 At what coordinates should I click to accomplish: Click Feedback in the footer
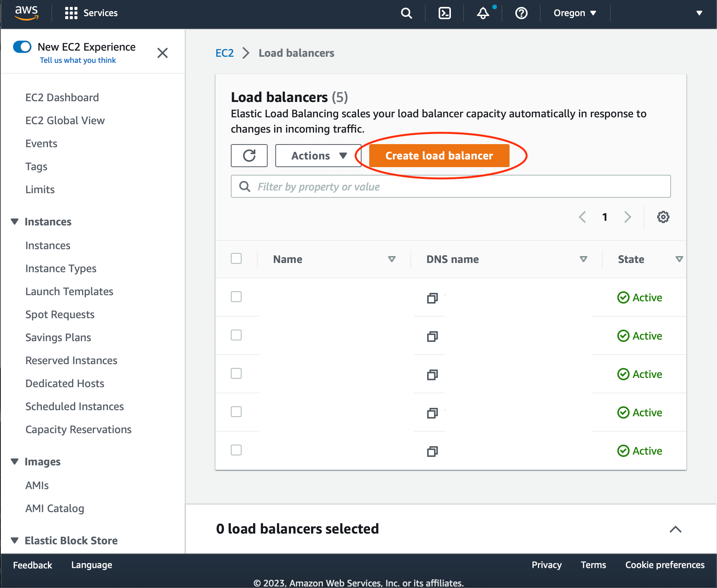[x=33, y=565]
